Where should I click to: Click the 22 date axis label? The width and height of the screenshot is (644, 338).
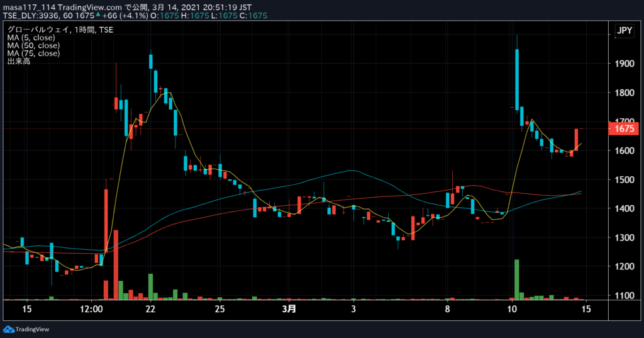[x=150, y=309]
